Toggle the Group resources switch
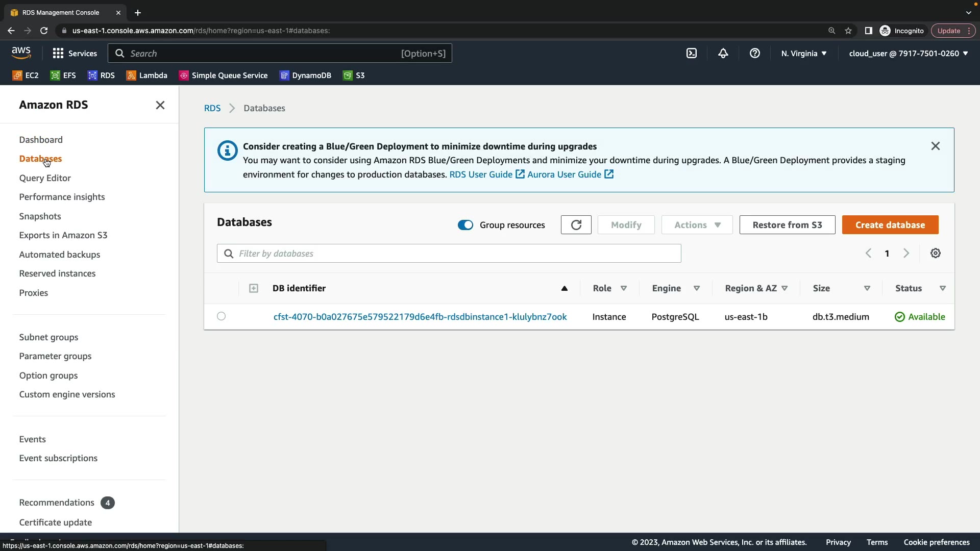Viewport: 980px width, 551px height. pos(465,225)
